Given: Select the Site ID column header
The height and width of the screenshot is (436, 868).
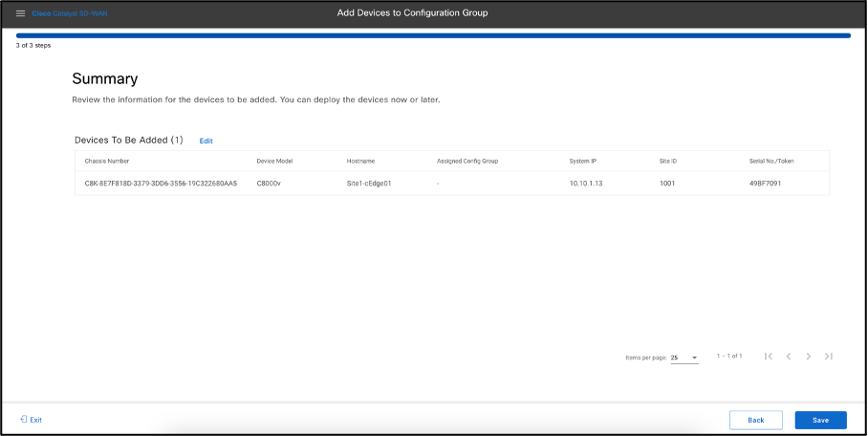Looking at the screenshot, I should coord(668,161).
